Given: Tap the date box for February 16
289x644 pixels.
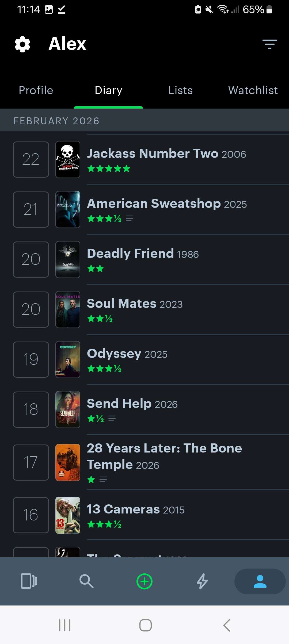Looking at the screenshot, I should [31, 515].
